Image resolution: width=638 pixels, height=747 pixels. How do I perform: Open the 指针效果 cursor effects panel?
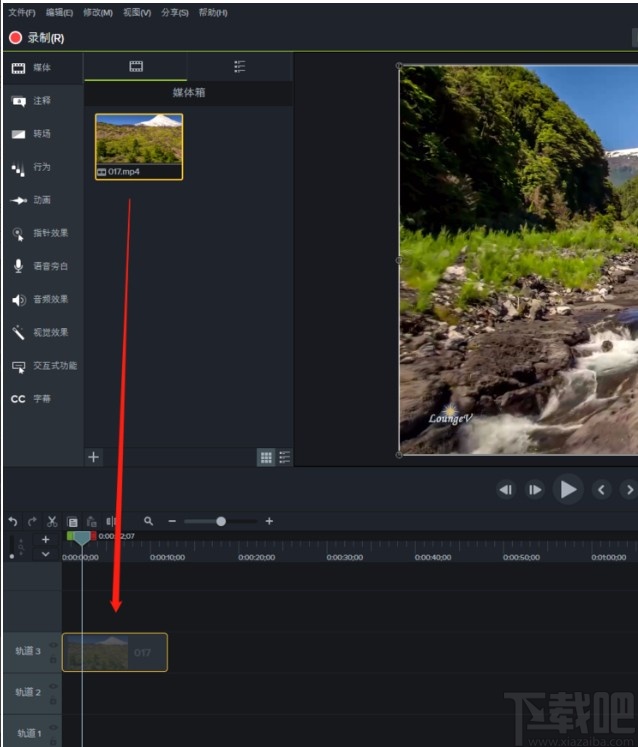pos(43,233)
